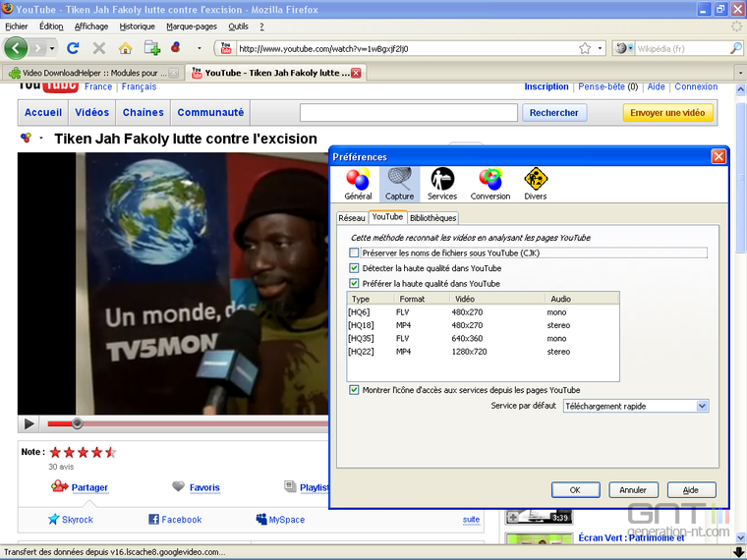Open the list all tabs dropdown
This screenshot has width=747, height=560.
click(x=740, y=73)
